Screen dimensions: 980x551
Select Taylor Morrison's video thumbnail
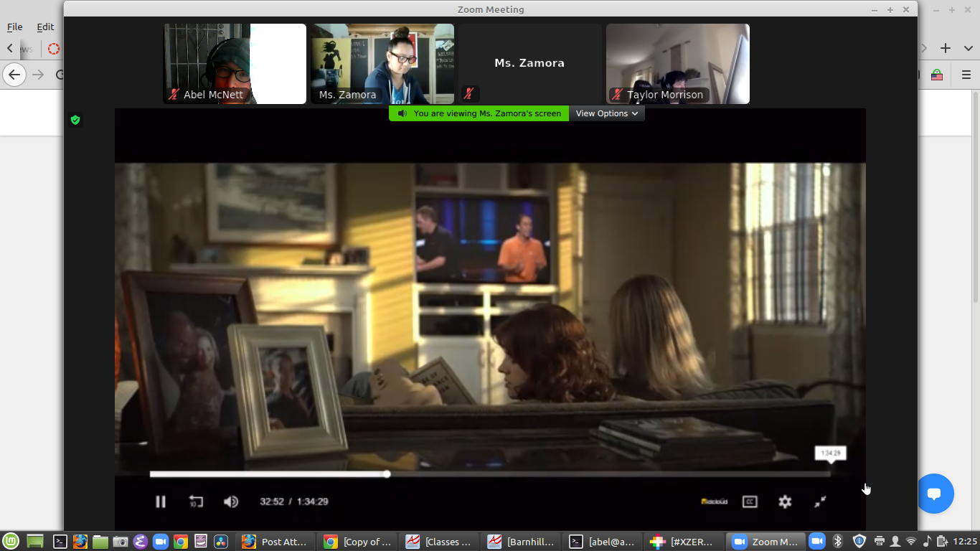678,64
